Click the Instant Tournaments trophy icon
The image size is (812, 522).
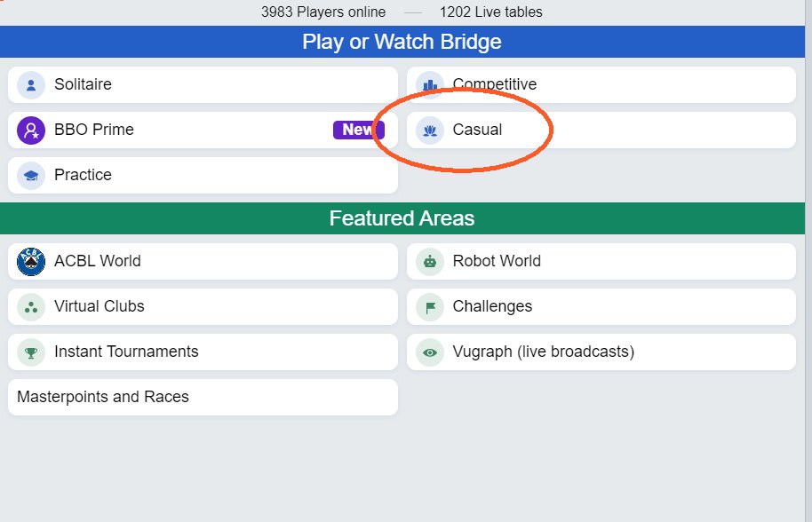(x=31, y=352)
